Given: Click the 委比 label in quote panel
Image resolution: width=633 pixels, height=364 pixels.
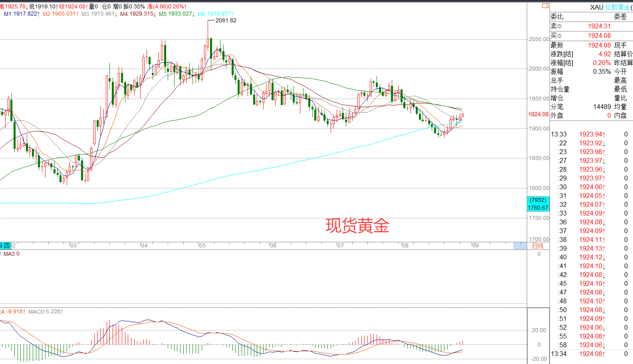Looking at the screenshot, I should pos(557,16).
